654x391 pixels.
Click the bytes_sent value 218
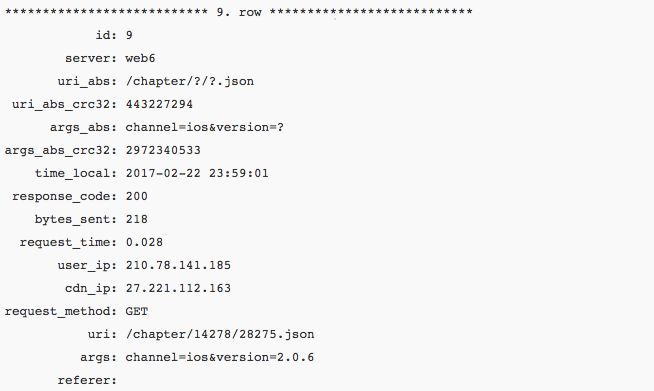pyautogui.click(x=137, y=219)
